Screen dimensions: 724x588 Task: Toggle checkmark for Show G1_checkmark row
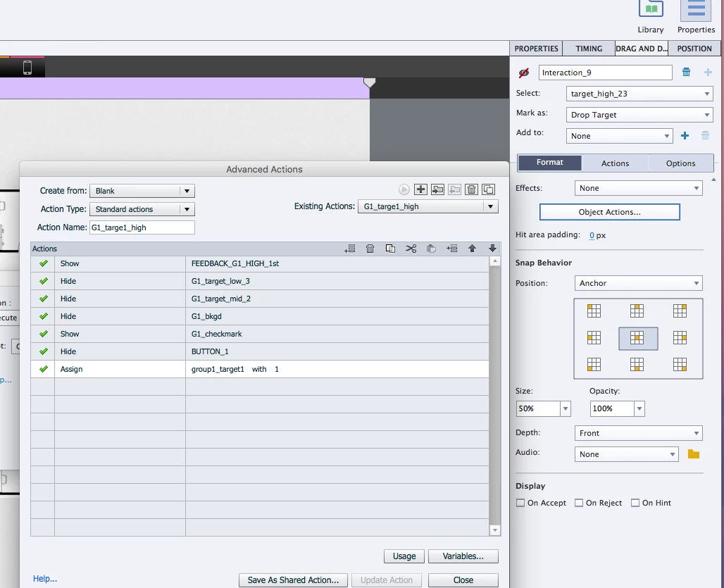pyautogui.click(x=44, y=334)
